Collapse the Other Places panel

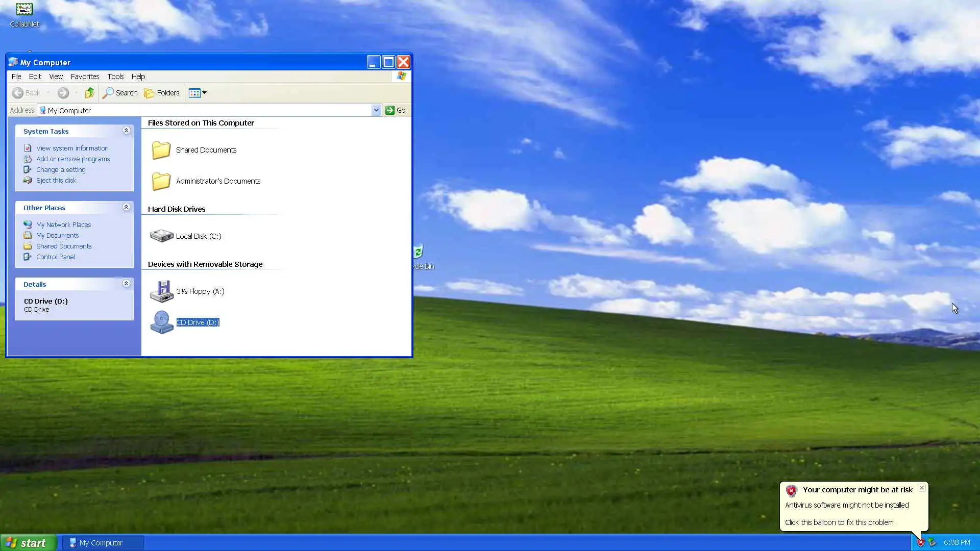click(x=126, y=207)
